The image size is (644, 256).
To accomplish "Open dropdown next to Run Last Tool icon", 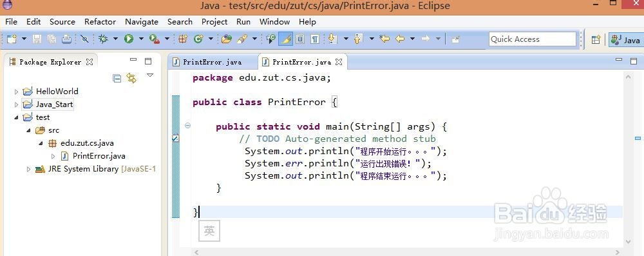I will (167, 39).
